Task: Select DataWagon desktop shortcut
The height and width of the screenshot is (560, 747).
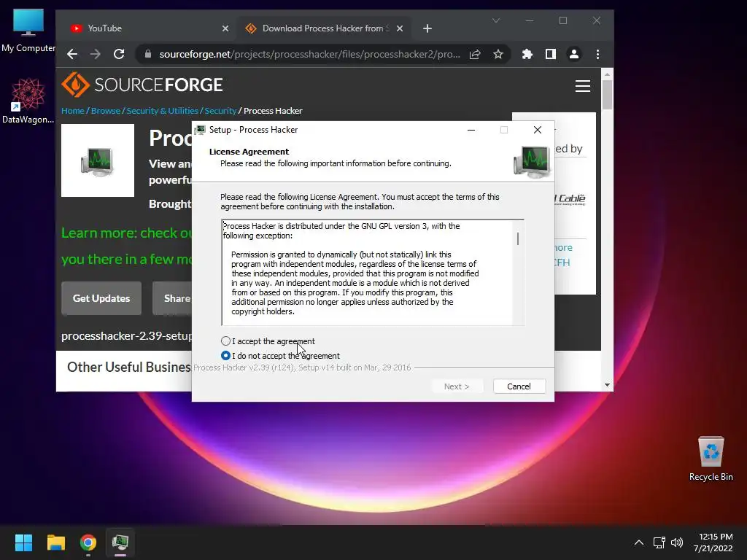Action: (28, 101)
